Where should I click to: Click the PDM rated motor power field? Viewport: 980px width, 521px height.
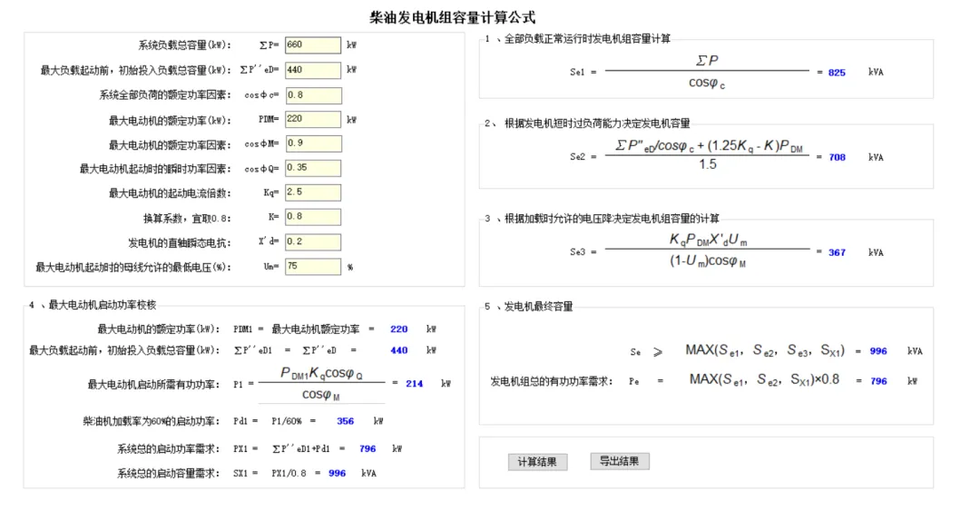pyautogui.click(x=313, y=120)
